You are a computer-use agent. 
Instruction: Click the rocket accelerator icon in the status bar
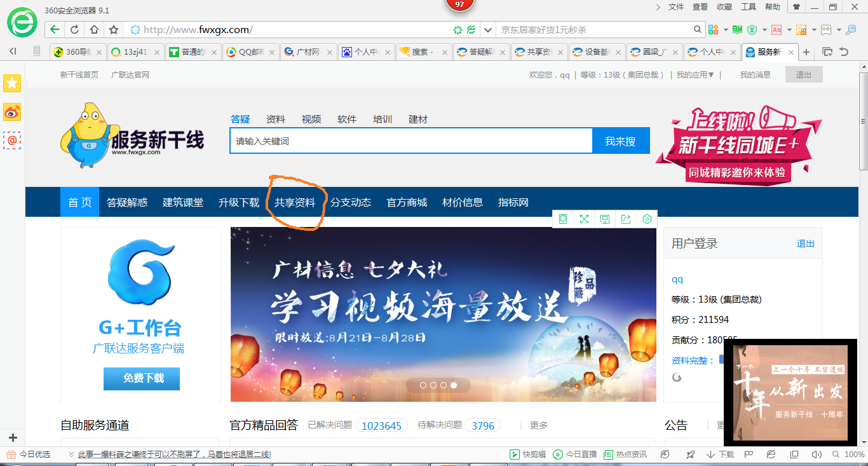click(x=690, y=454)
